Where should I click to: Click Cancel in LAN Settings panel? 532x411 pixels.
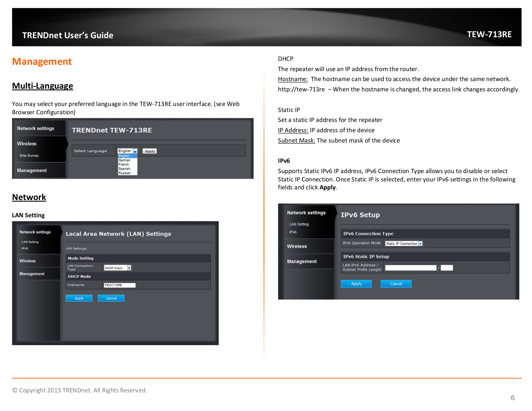(x=111, y=298)
